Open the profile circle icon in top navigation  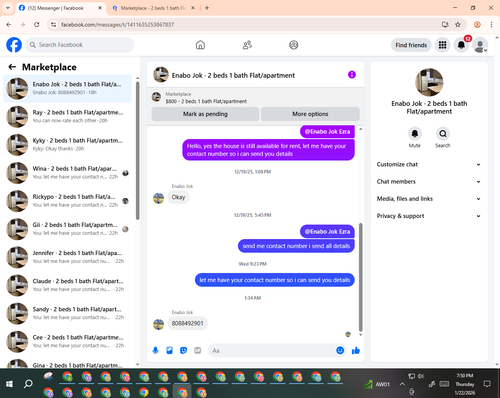(294, 45)
